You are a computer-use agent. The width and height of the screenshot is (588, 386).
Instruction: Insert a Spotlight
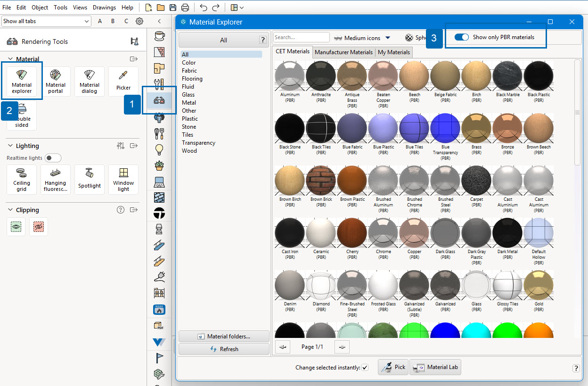click(90, 179)
